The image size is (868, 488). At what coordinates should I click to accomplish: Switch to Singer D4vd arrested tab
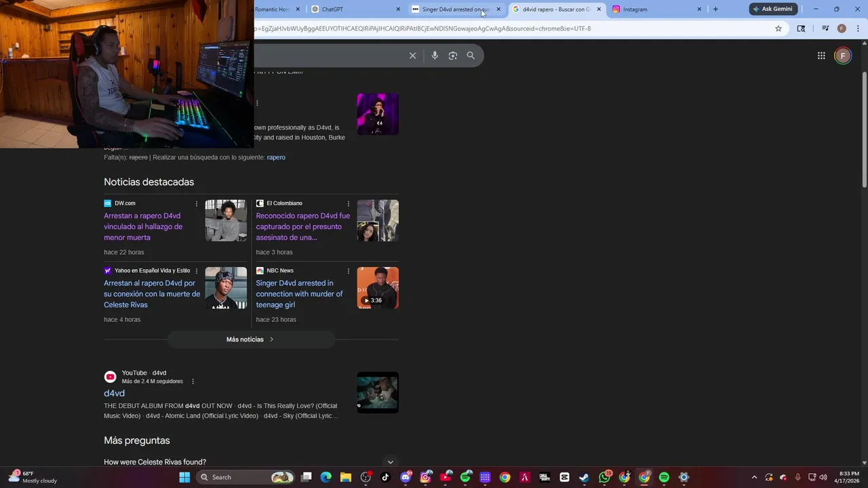click(456, 9)
